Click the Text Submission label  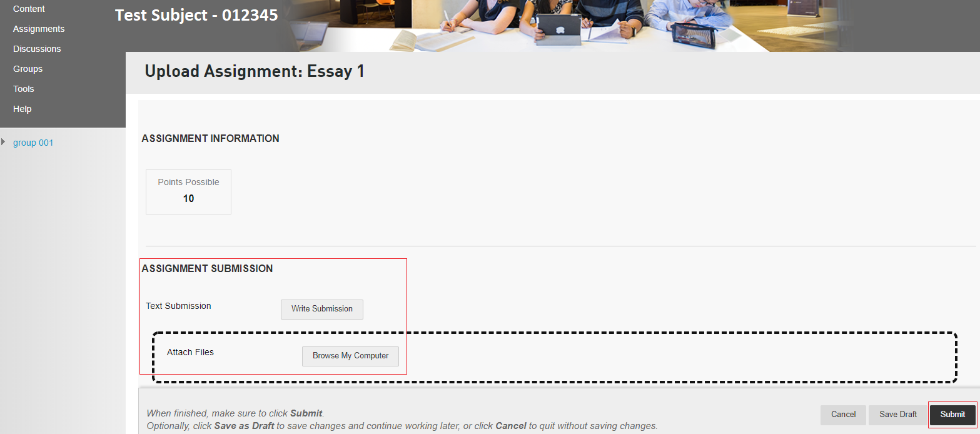click(178, 306)
